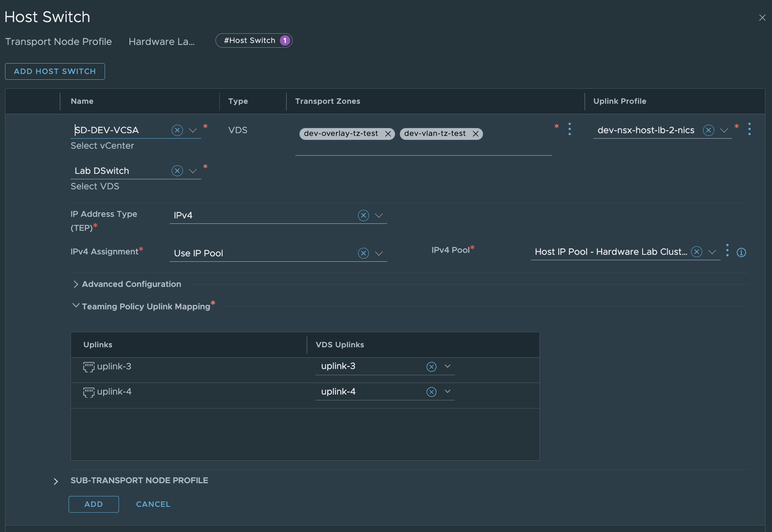
Task: Clear the SD-DEV-VCSA vCenter selection
Action: [x=177, y=130]
